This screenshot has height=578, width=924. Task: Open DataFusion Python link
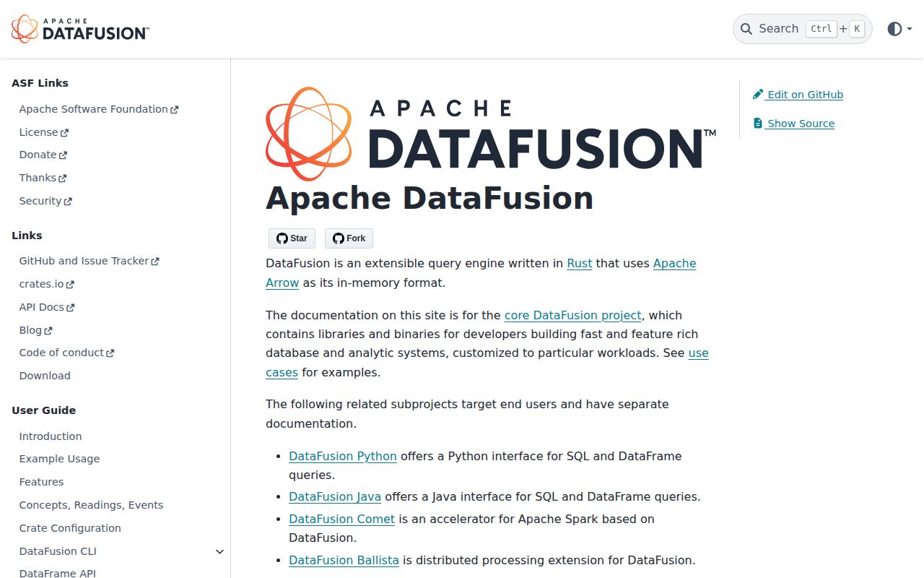point(343,457)
